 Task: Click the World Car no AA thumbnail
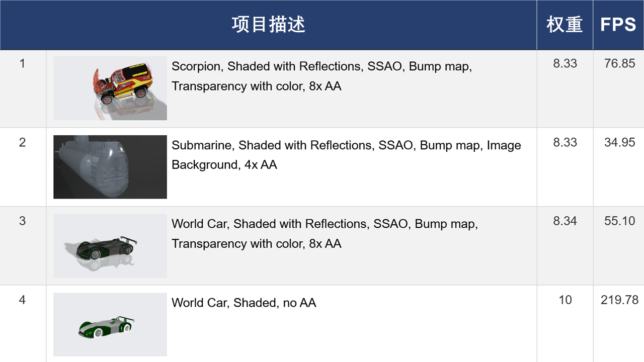[110, 325]
